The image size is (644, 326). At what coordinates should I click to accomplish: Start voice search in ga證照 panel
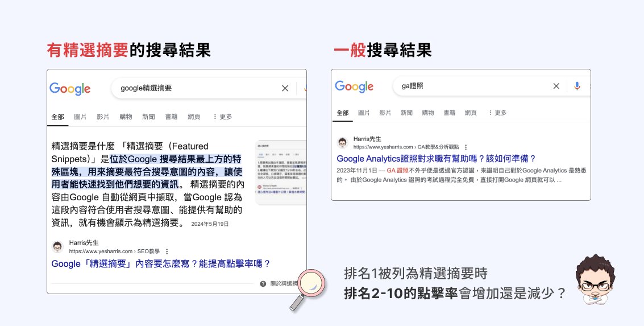pos(577,86)
